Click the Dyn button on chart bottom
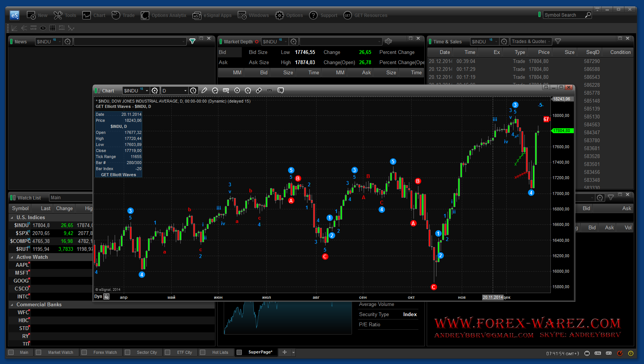This screenshot has height=364, width=644. coord(98,296)
